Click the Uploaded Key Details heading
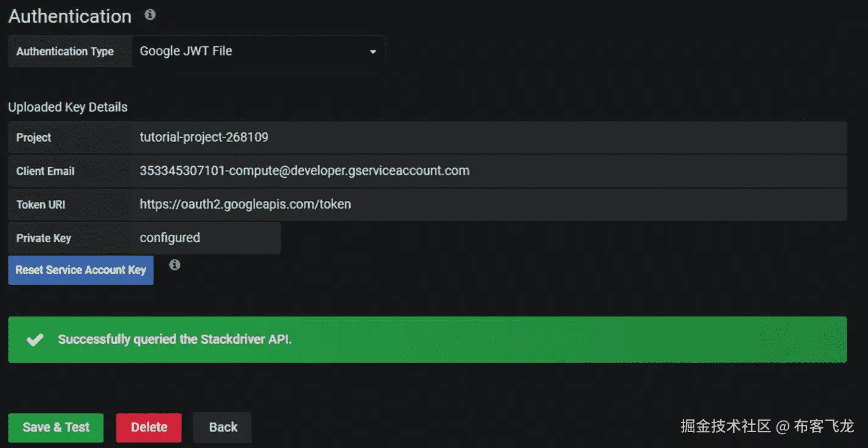This screenshot has height=448, width=868. [68, 107]
